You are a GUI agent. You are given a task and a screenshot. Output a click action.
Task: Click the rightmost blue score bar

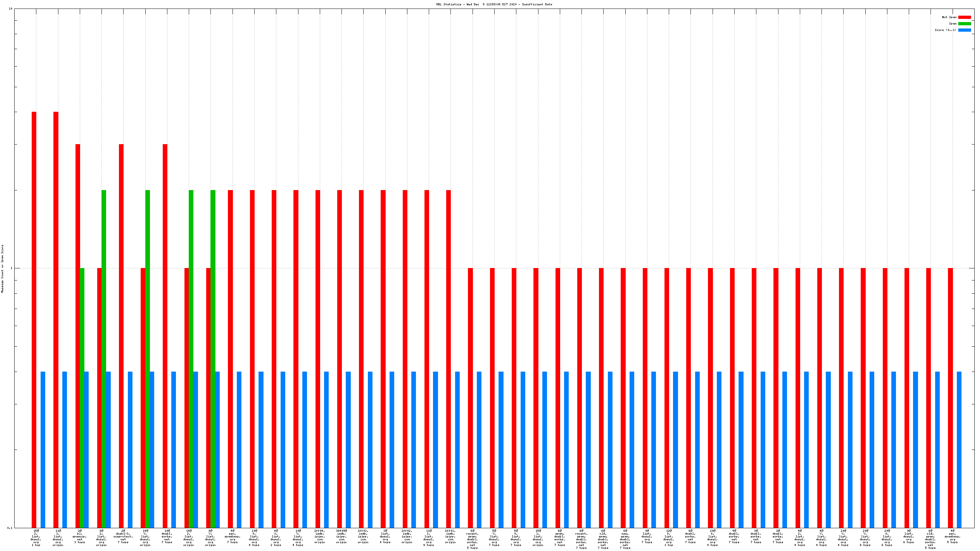959,450
